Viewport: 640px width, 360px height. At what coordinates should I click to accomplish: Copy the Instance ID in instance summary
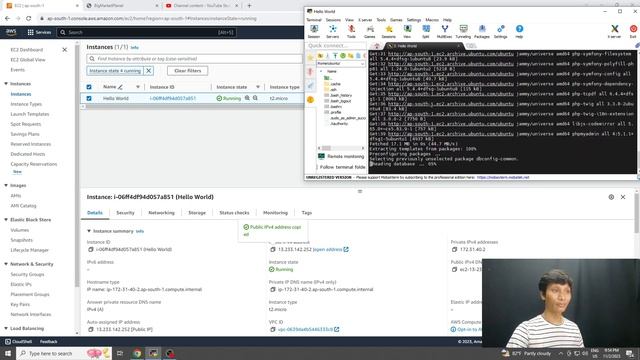[x=91, y=249]
